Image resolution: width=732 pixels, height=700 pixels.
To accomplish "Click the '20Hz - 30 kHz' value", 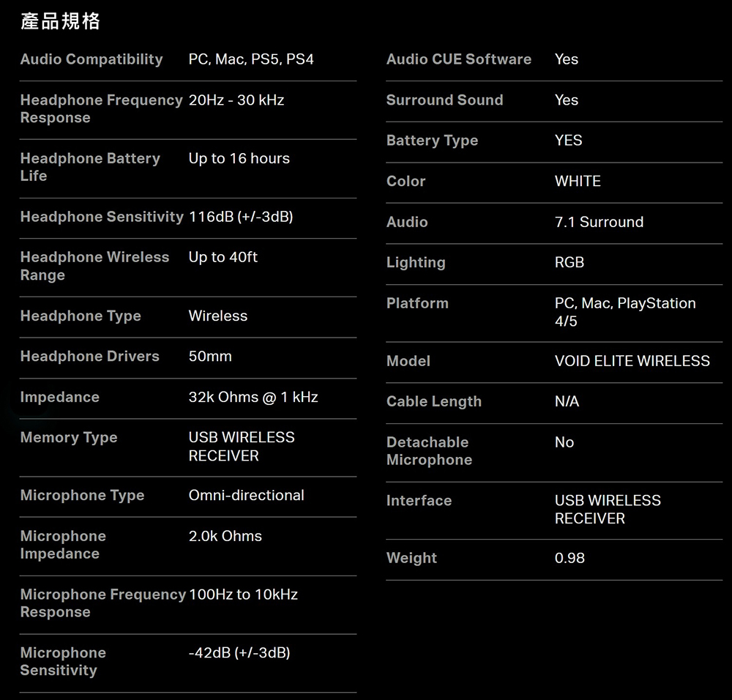I will click(x=236, y=100).
